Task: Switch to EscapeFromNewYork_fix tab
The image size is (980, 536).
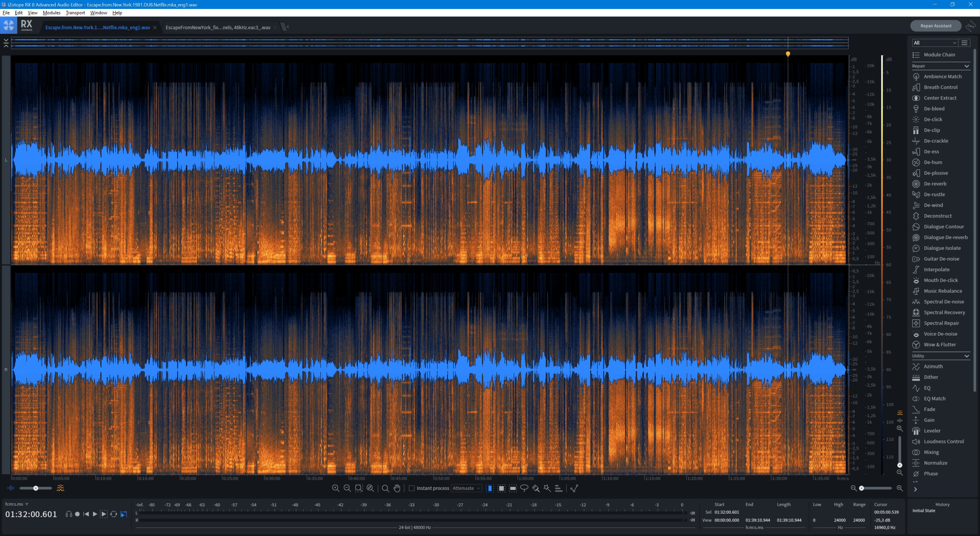Action: click(218, 27)
